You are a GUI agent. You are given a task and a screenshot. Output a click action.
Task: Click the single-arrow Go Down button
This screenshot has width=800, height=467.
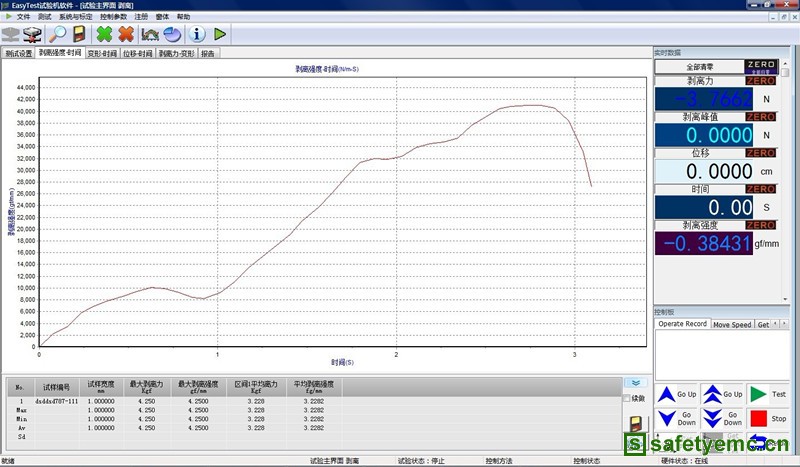pos(677,419)
